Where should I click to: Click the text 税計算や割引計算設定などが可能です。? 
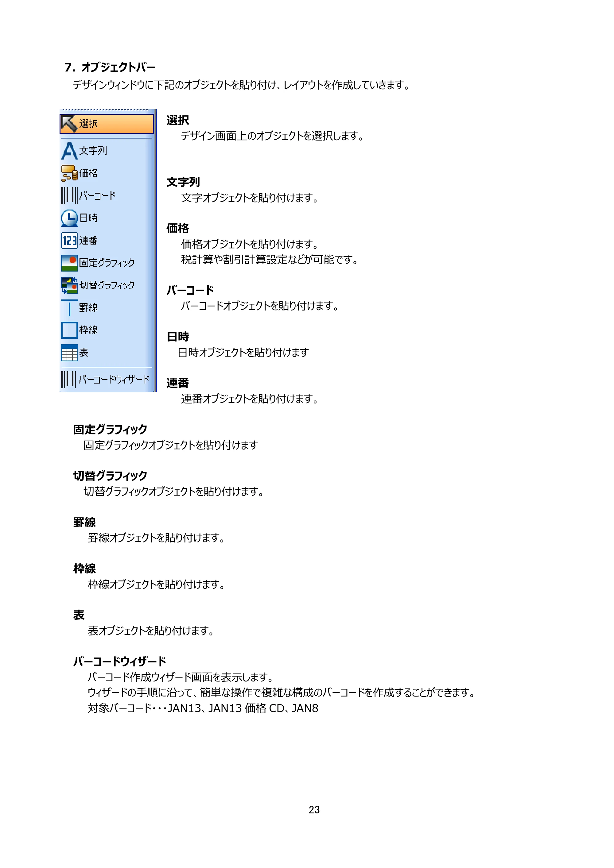270,260
